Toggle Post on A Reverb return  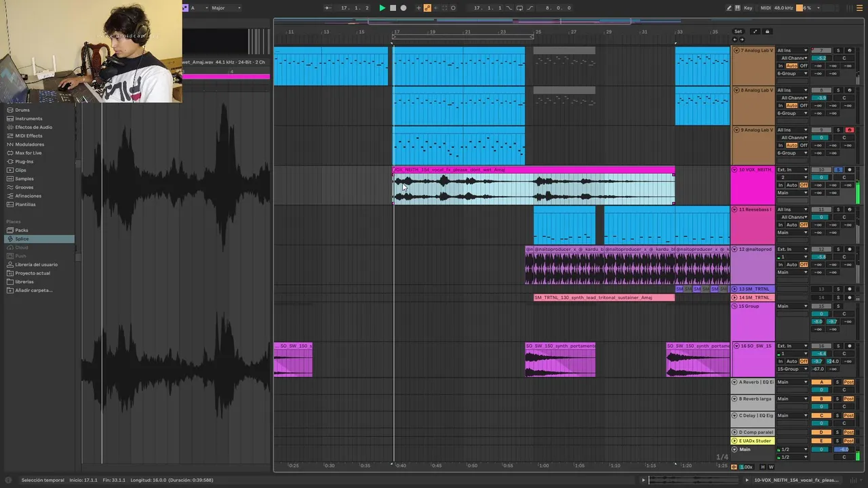coord(848,382)
